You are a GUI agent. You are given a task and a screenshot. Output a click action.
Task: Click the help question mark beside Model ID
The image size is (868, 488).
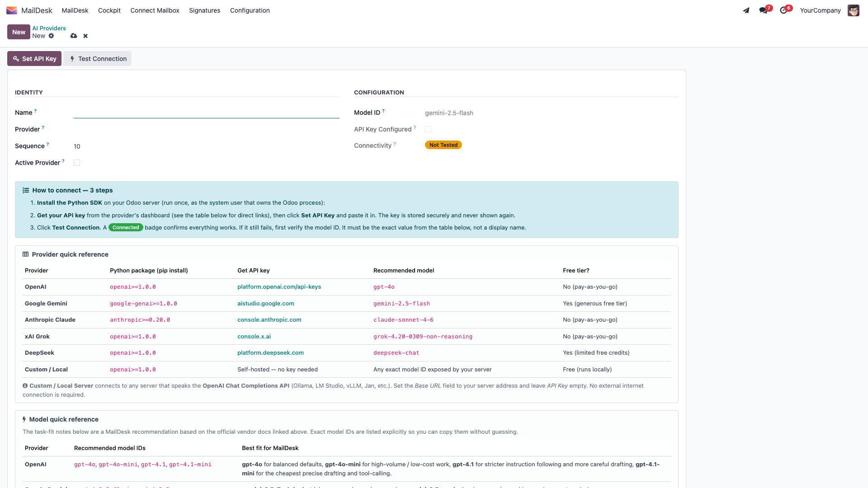click(383, 111)
